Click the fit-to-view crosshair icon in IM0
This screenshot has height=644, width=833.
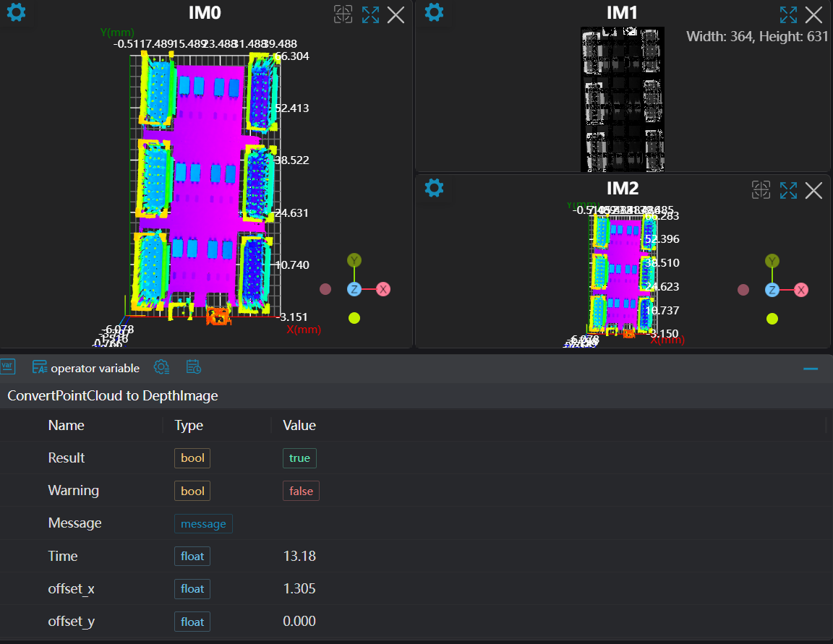(343, 14)
